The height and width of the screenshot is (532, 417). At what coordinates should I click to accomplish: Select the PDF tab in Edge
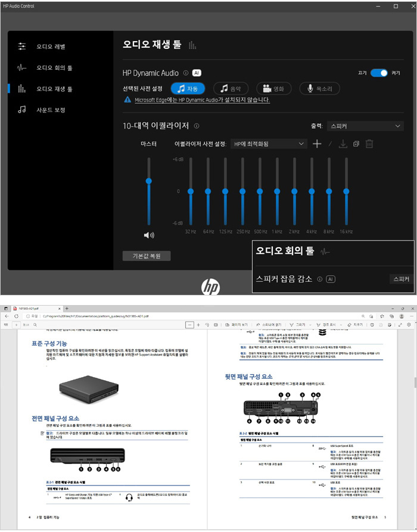(38, 309)
